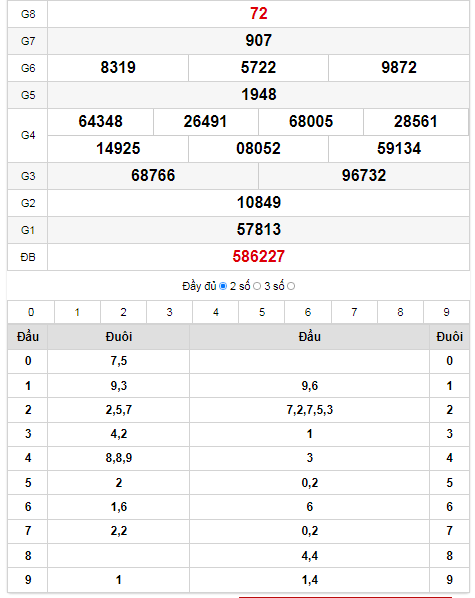Click G3 result 96732
The width and height of the screenshot is (475, 598).
pyautogui.click(x=364, y=175)
